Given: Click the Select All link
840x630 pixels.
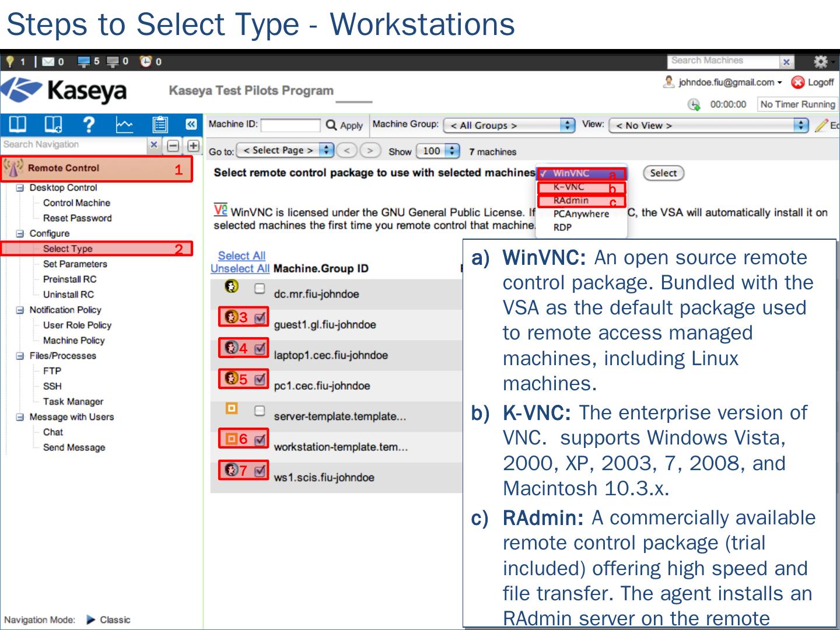Looking at the screenshot, I should (x=242, y=256).
